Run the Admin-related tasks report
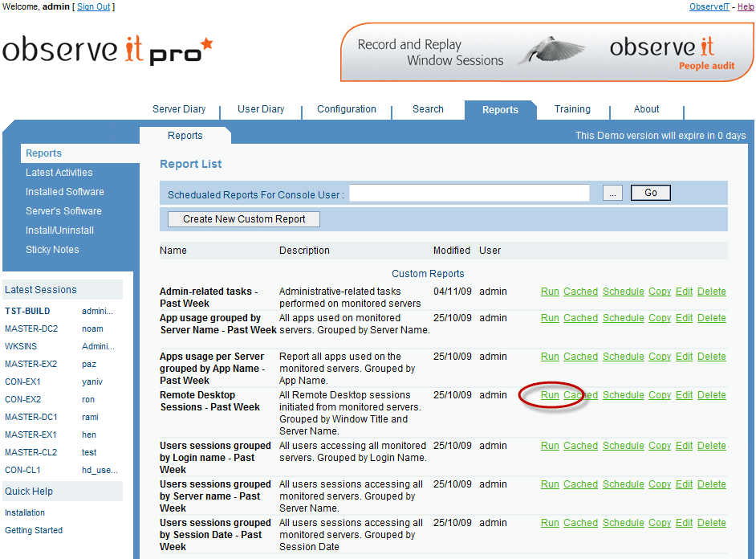 click(x=550, y=292)
